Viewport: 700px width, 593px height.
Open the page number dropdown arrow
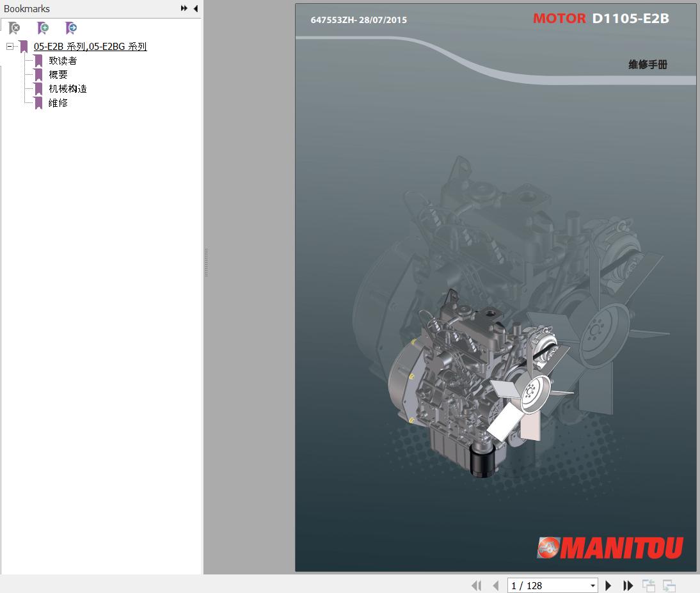[593, 585]
